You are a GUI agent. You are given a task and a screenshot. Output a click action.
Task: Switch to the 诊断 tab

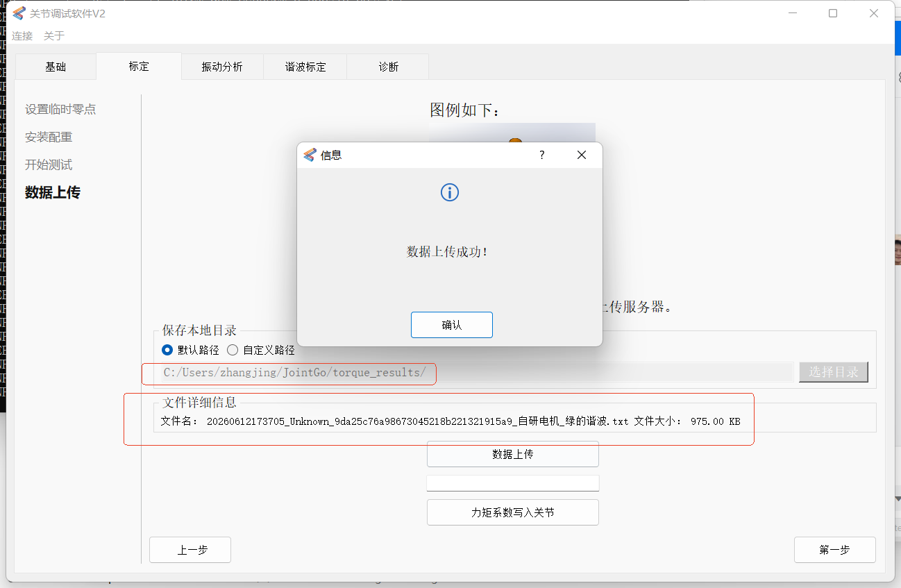[x=389, y=67]
